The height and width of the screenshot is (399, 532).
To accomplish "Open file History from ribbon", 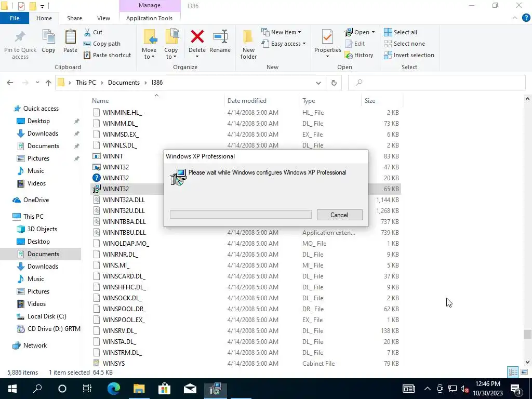I will pos(358,55).
